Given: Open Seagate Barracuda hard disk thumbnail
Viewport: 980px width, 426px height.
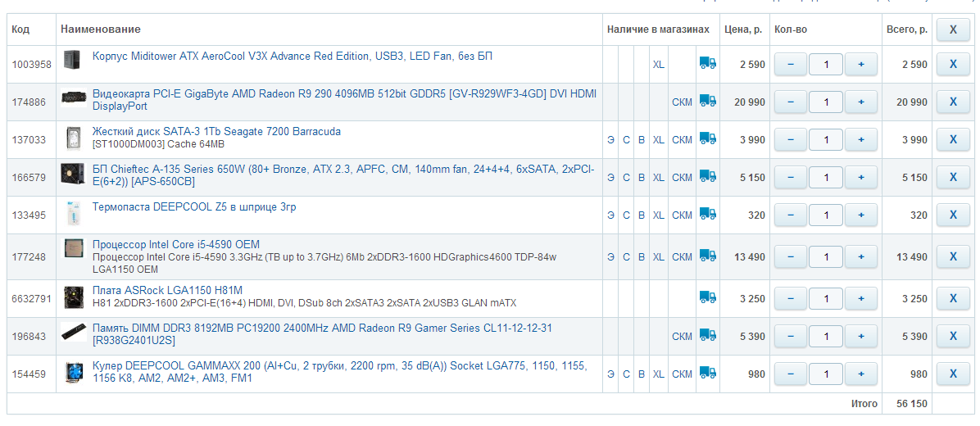Looking at the screenshot, I should 73,138.
